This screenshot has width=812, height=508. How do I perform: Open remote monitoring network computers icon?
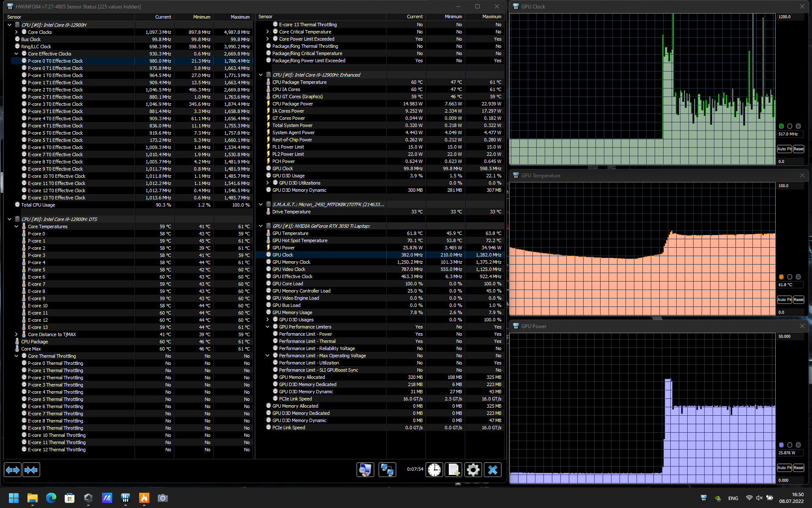click(387, 469)
